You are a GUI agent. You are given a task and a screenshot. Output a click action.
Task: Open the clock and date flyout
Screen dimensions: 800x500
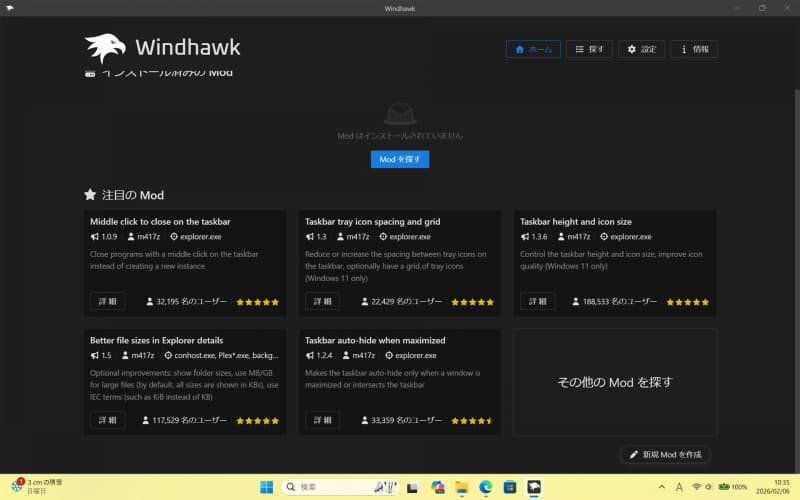click(772, 487)
